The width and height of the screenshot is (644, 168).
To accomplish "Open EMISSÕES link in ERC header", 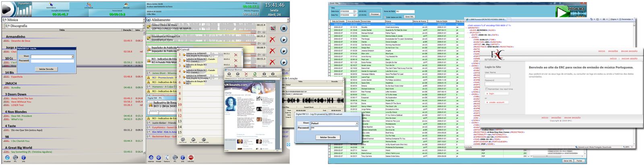I will coord(613,51).
